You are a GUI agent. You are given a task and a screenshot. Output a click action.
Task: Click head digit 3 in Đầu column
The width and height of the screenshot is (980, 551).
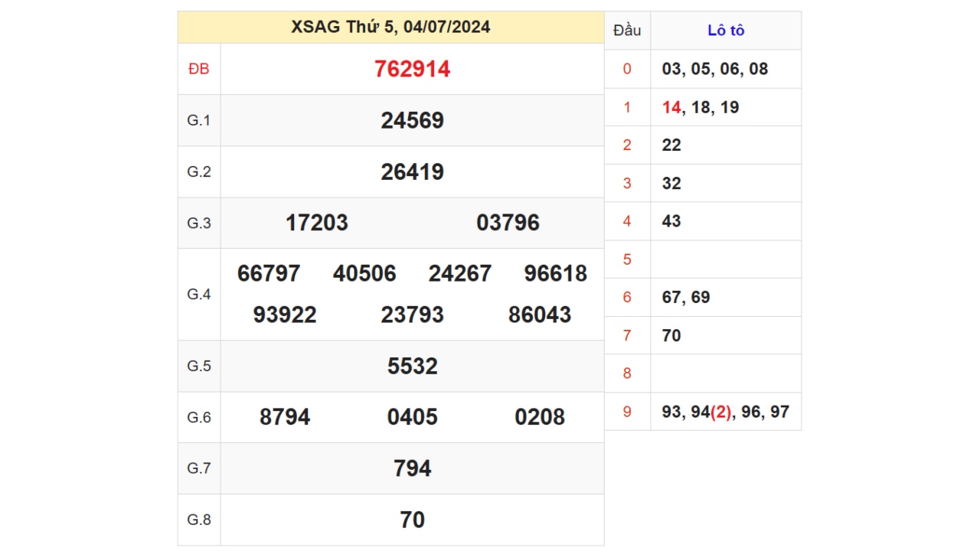627,184
